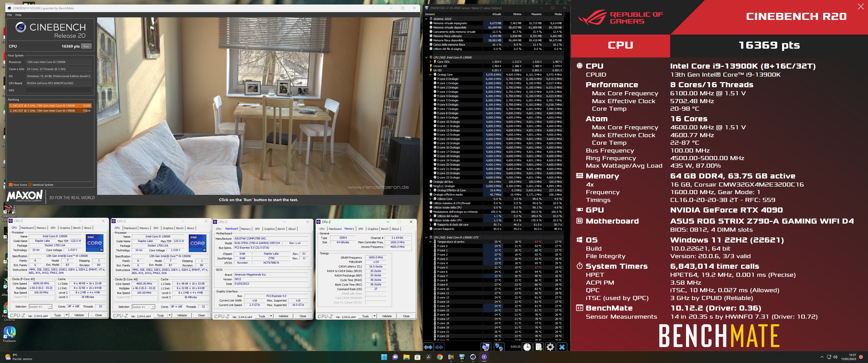This screenshot has height=363, width=868.
Task: Select CPU tab in Memory CPU-Z window
Action: [322, 229]
